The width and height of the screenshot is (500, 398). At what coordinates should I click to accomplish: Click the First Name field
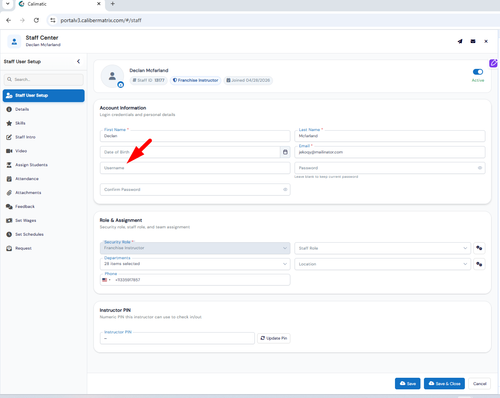click(195, 136)
